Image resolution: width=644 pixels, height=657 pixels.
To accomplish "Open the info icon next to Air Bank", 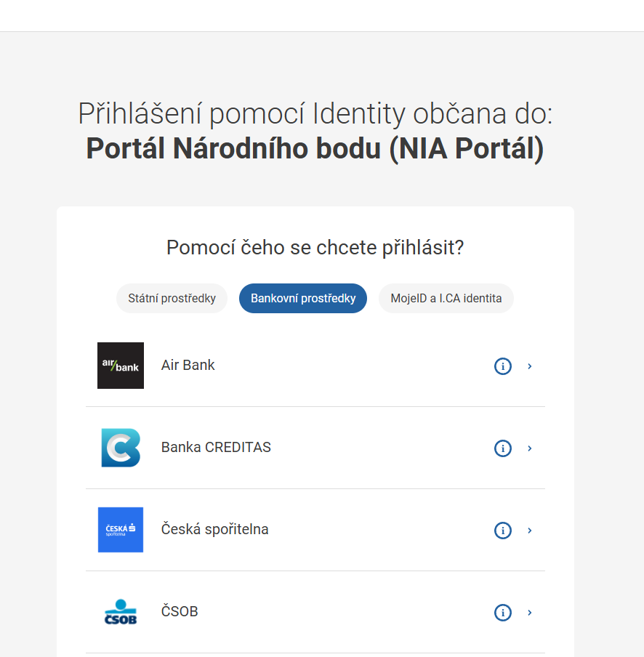I will click(x=502, y=366).
